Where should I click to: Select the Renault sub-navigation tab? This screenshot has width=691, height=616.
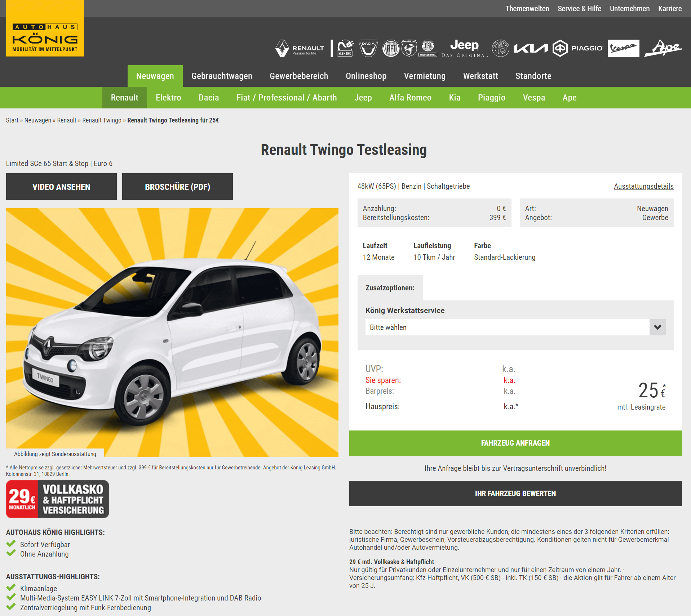point(124,98)
